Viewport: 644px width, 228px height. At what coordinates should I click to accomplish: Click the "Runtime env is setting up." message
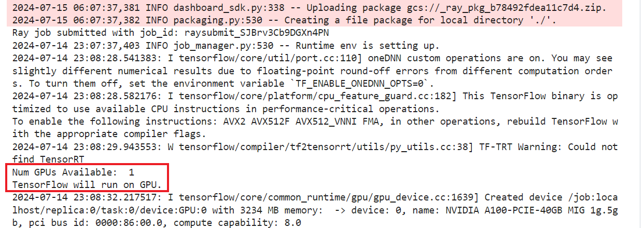click(x=371, y=45)
